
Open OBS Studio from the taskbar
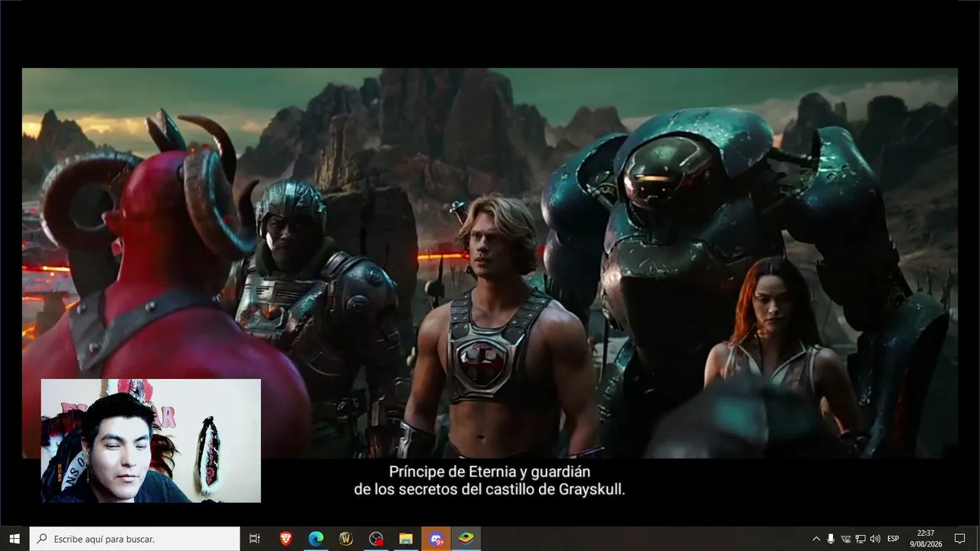(x=376, y=539)
